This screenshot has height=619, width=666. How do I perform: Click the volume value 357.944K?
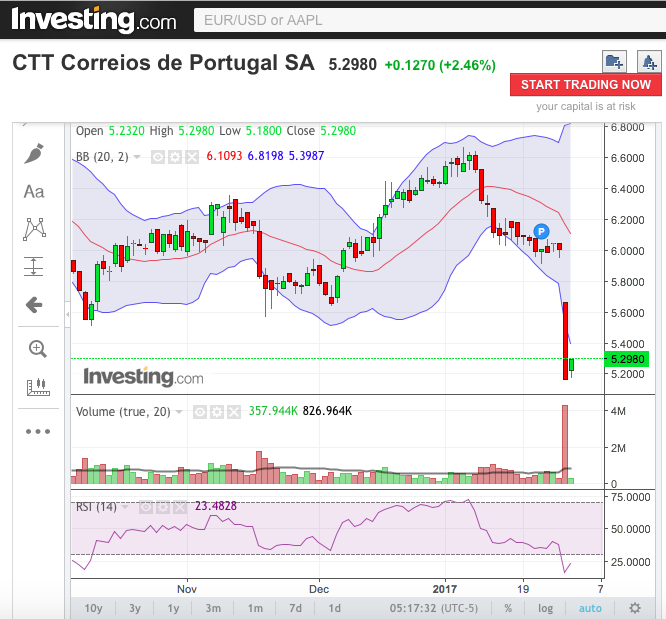tap(273, 411)
